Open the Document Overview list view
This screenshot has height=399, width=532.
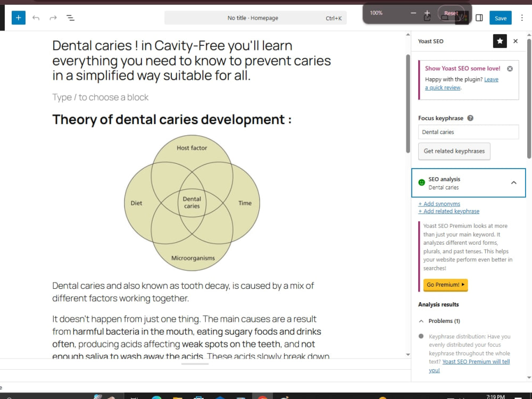coord(70,18)
